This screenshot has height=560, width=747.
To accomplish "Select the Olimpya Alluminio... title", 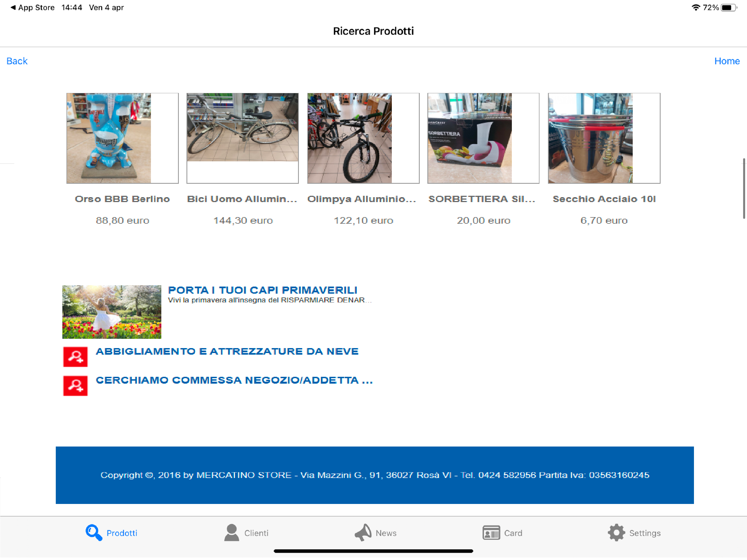I will tap(362, 199).
